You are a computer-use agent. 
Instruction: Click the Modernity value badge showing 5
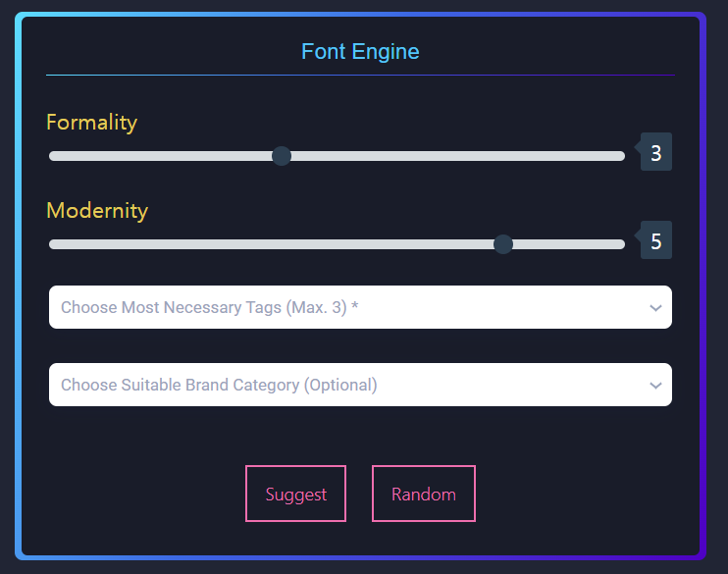tap(656, 241)
